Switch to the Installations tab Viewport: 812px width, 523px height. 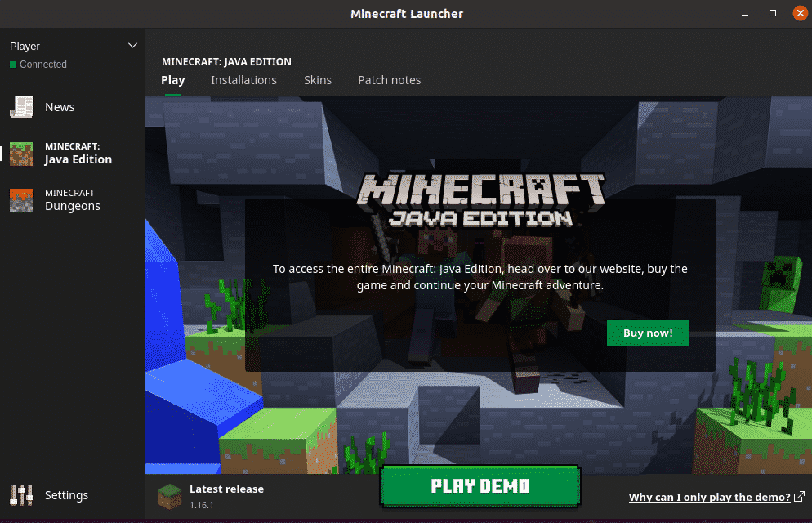coord(243,80)
